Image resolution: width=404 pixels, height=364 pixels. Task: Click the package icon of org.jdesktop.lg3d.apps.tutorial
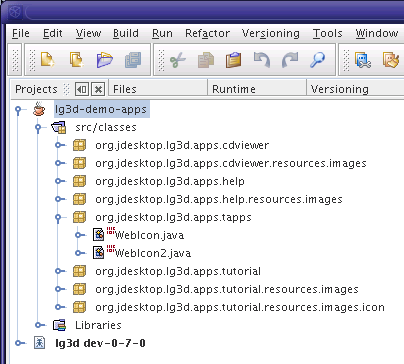[x=79, y=271]
